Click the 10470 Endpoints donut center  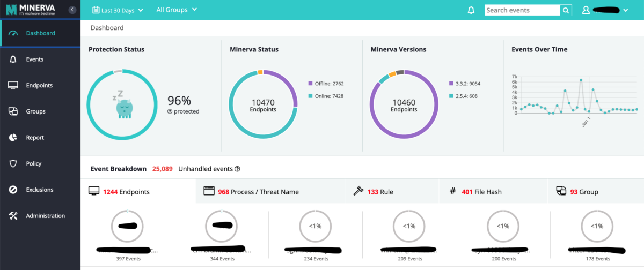[263, 104]
